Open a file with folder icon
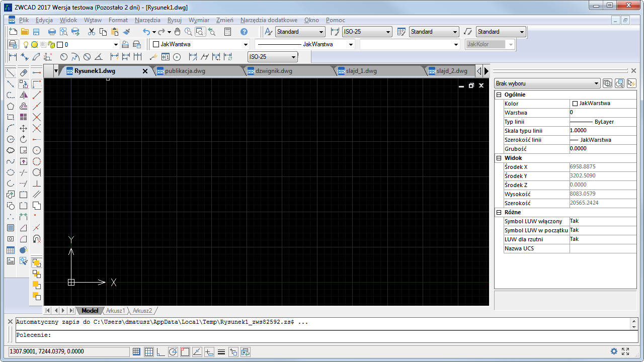The width and height of the screenshot is (644, 362). pos(24,32)
